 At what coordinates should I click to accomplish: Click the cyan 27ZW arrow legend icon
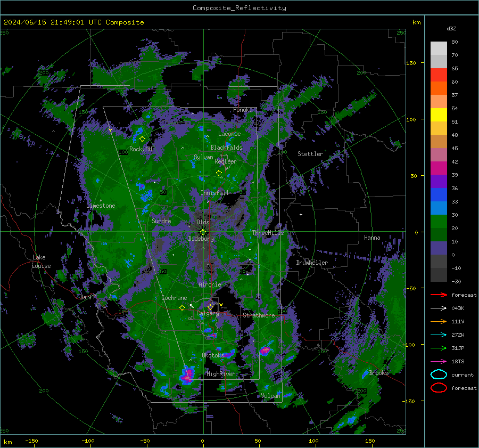coord(439,335)
